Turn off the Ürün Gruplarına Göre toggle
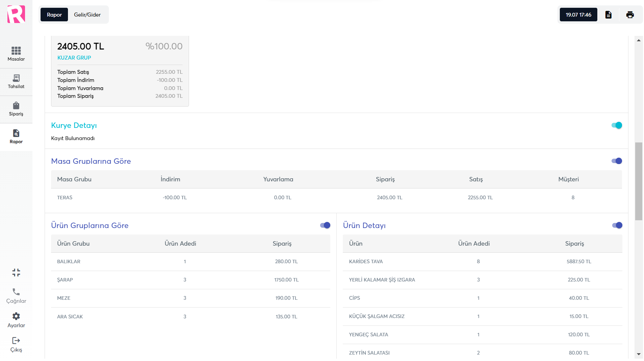 325,225
